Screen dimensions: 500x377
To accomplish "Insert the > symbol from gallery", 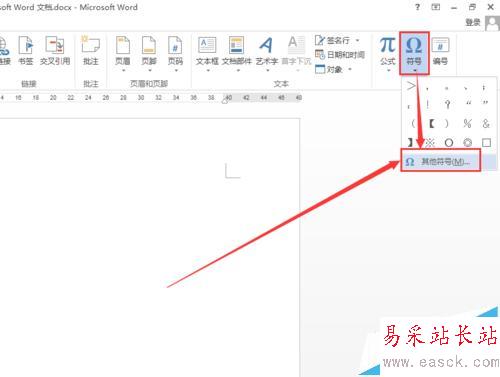I will [411, 87].
